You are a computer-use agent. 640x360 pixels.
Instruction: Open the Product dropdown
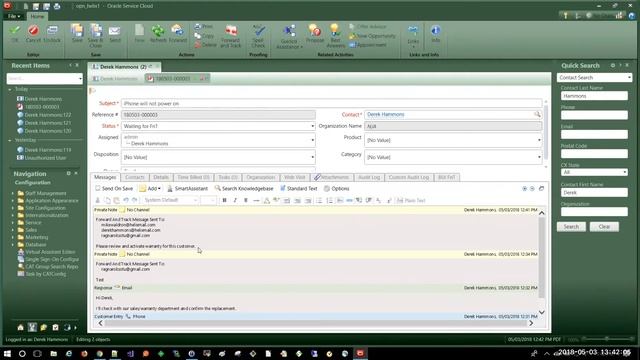pos(539,140)
